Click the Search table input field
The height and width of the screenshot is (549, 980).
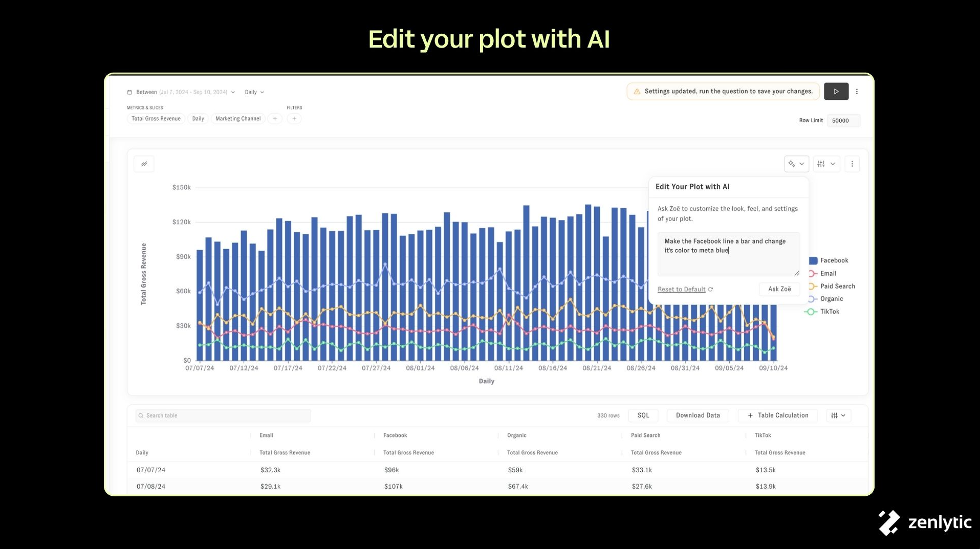click(x=223, y=415)
